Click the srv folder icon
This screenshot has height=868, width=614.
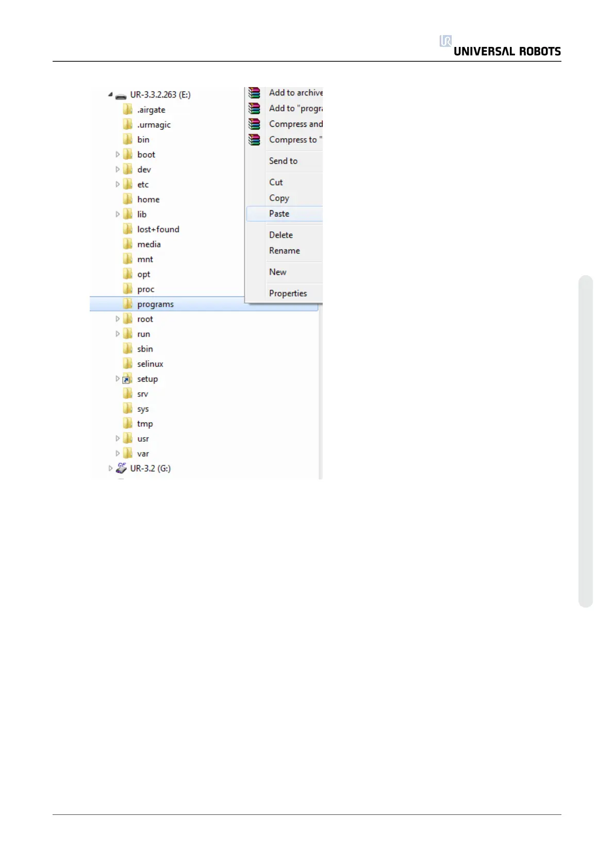pos(128,393)
